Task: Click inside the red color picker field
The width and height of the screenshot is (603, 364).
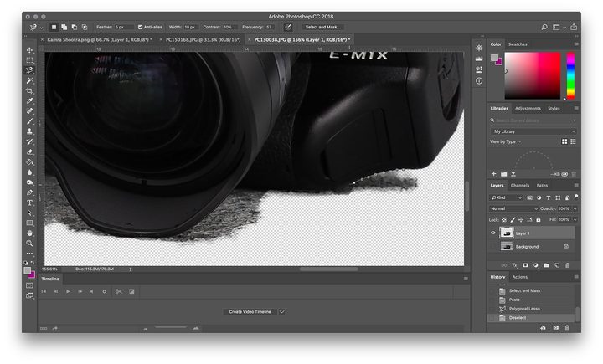Action: coord(533,75)
